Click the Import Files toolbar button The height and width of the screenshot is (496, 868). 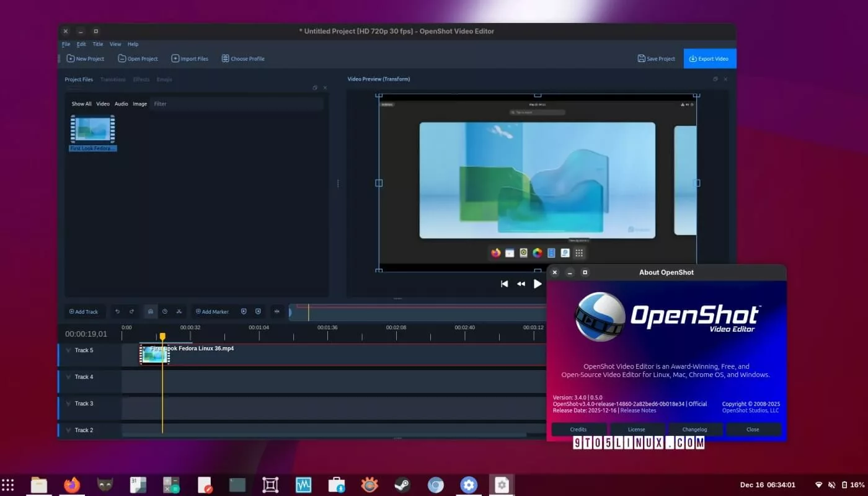(x=190, y=59)
